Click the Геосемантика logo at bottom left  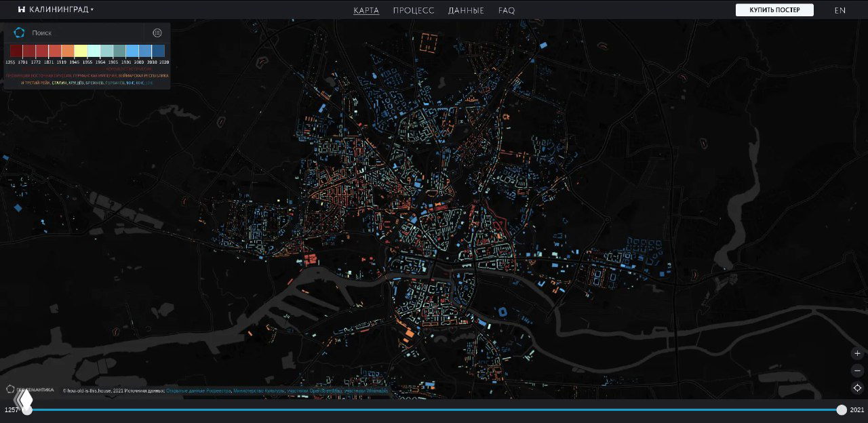(31, 390)
